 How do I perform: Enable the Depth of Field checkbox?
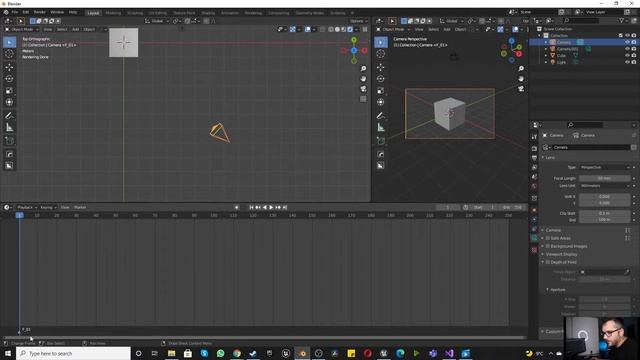click(x=548, y=262)
